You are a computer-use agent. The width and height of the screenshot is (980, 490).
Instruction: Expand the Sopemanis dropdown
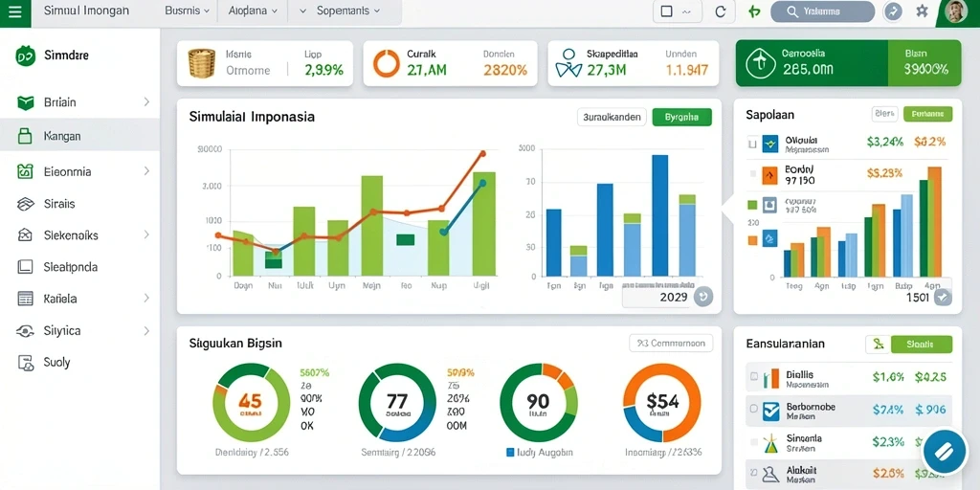coord(340,11)
